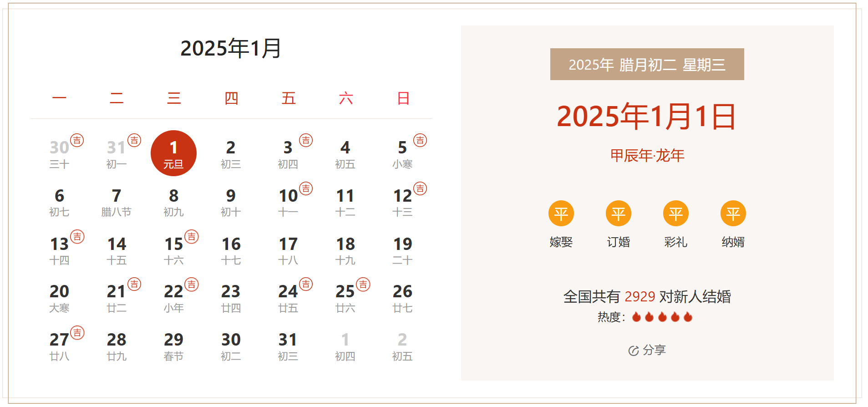Choose January 19 二十 date
Screen dimensions: 868x407
pos(402,251)
